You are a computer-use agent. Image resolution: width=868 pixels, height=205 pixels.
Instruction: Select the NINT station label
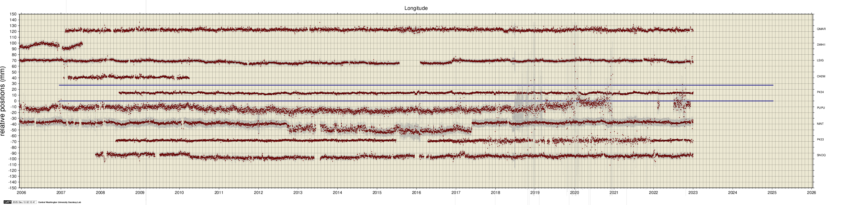point(820,124)
